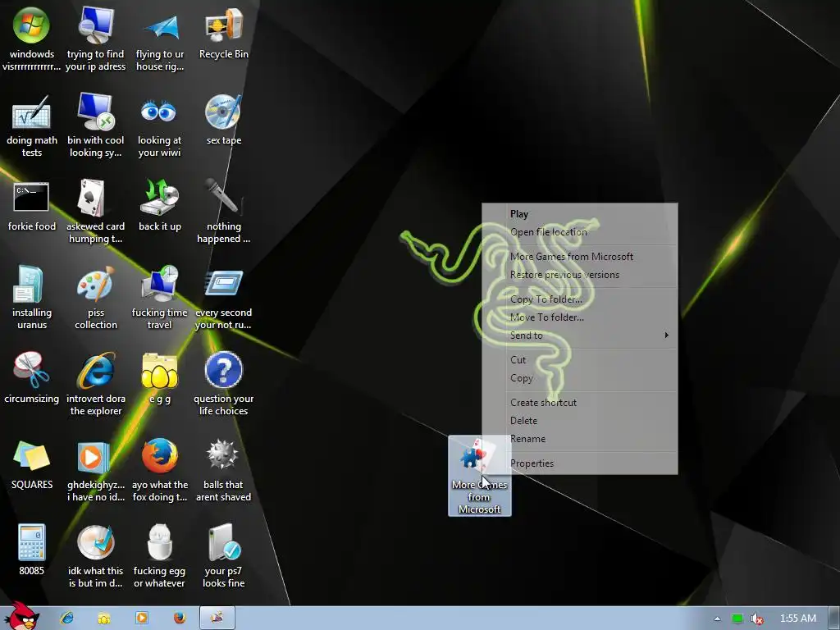Choose Restore previous versions
This screenshot has width=840, height=630.
coord(580,275)
